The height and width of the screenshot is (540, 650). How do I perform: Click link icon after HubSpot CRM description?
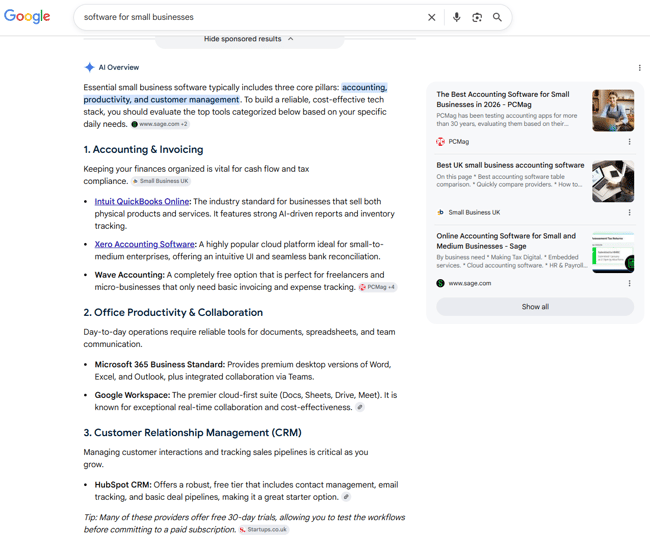tap(346, 496)
